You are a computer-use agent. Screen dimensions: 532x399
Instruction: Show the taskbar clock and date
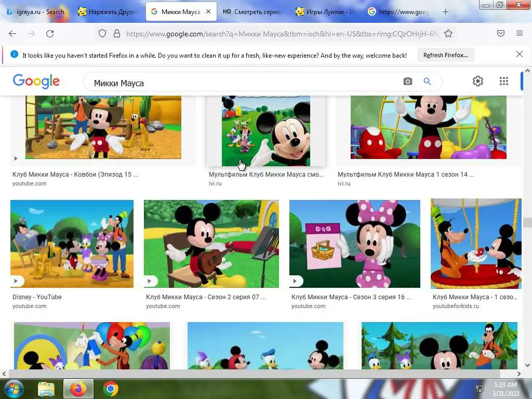(x=506, y=389)
